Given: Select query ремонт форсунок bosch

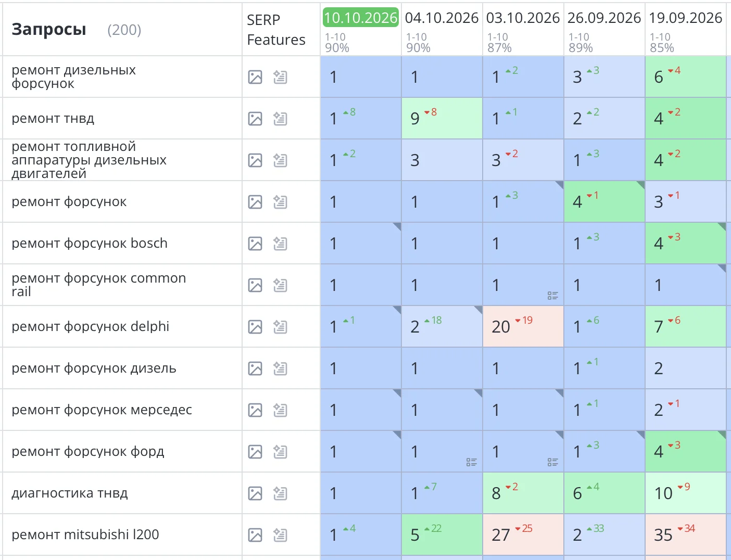Looking at the screenshot, I should (90, 244).
